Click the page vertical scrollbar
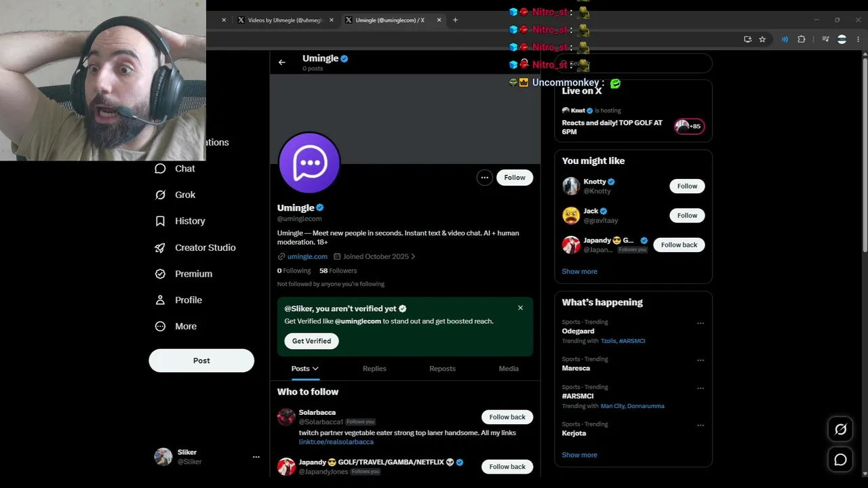This screenshot has width=868, height=488. click(x=864, y=156)
